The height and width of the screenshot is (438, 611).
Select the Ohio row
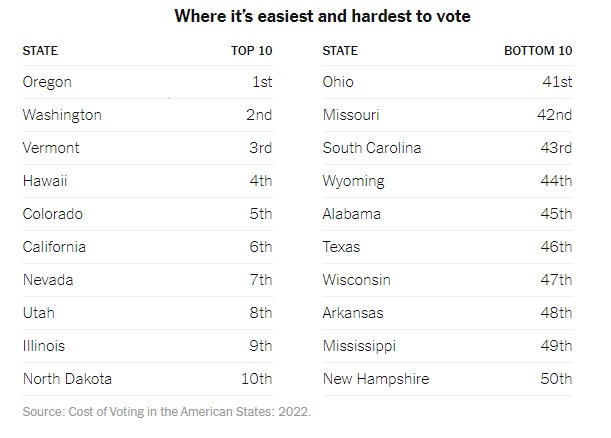coord(338,82)
